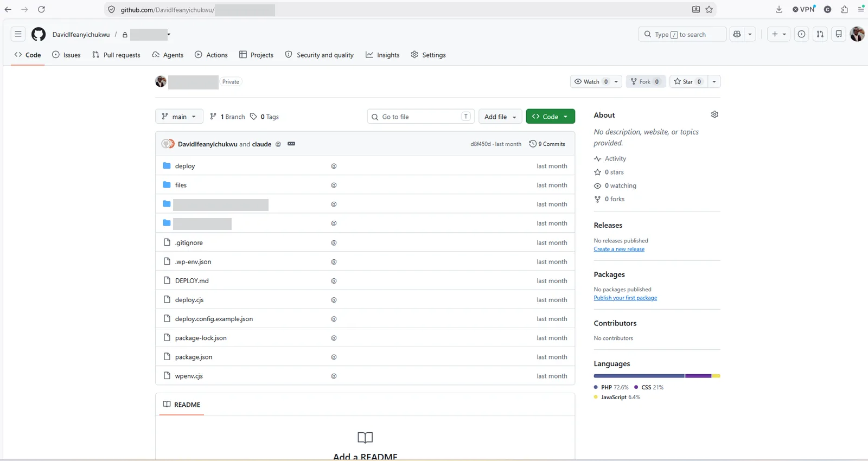Open the Settings tab

pos(428,55)
